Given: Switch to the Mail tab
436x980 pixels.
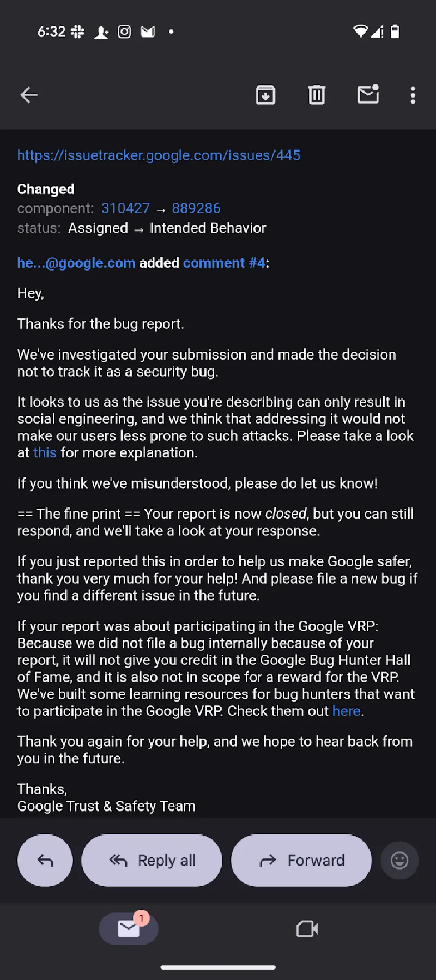Looking at the screenshot, I should (129, 928).
